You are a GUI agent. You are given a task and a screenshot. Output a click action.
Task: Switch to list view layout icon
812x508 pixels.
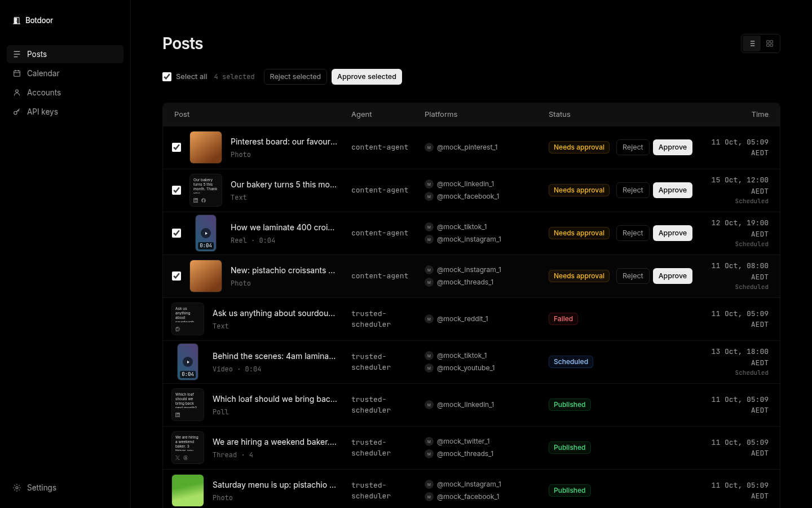coord(752,43)
